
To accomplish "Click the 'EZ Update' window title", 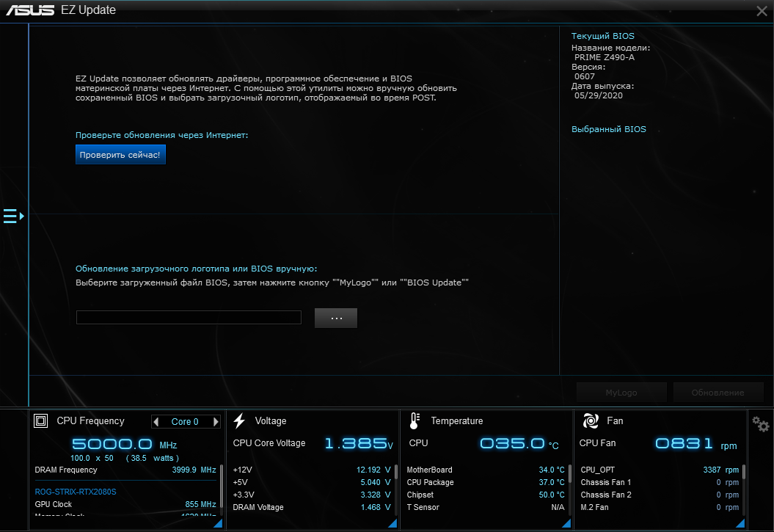I will coord(88,10).
